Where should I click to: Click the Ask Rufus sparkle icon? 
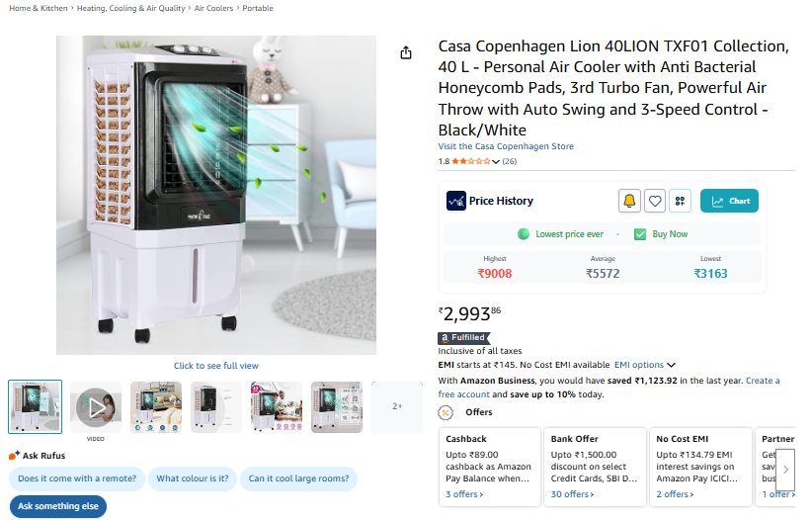pos(14,455)
